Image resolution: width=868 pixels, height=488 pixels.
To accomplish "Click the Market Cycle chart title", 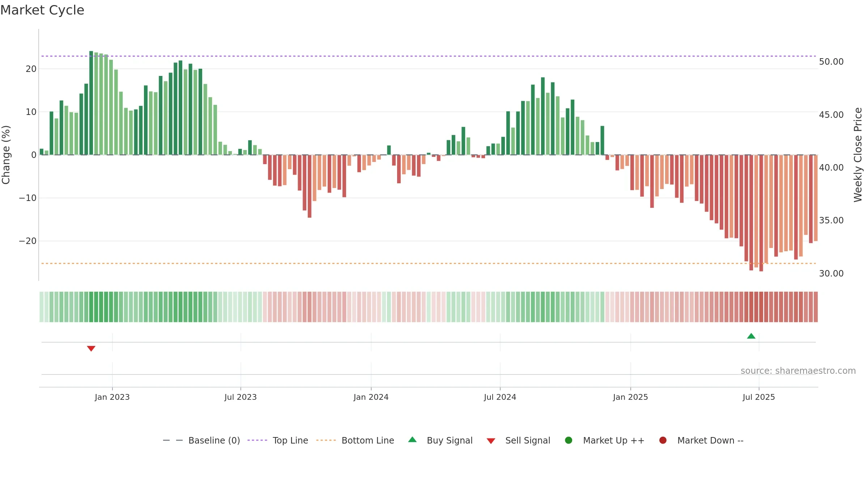I will coord(42,10).
